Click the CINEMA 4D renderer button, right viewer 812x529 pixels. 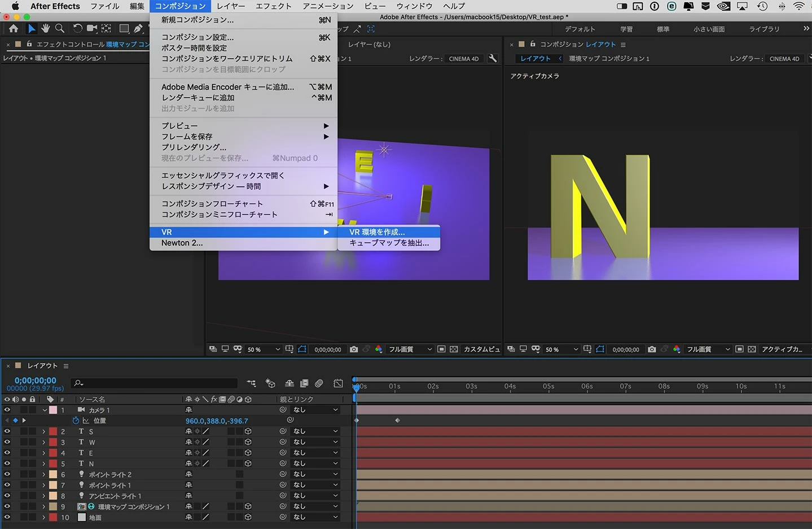click(x=784, y=59)
